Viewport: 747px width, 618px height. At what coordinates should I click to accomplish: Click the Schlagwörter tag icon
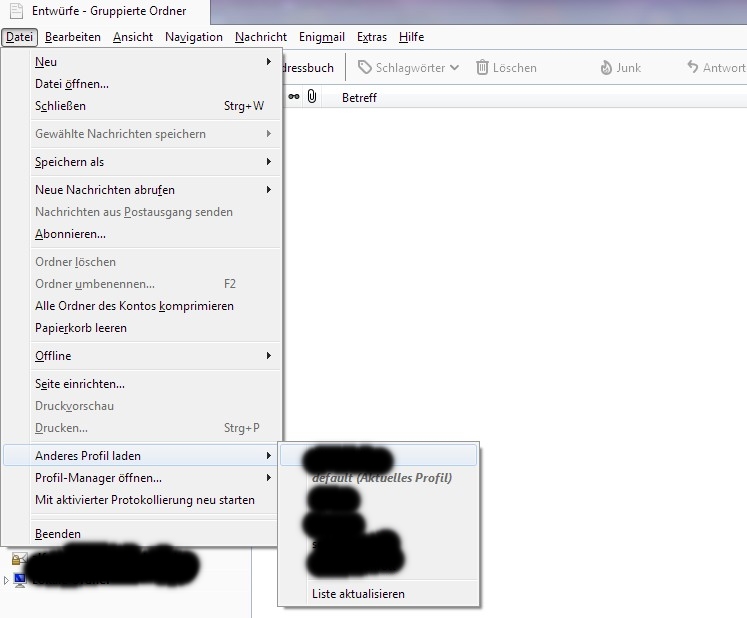coord(365,68)
